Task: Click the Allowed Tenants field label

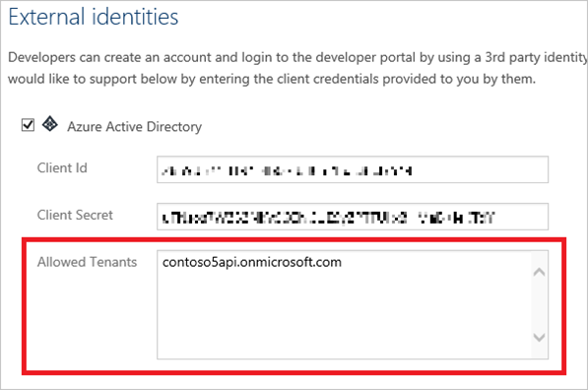Action: pos(87,262)
